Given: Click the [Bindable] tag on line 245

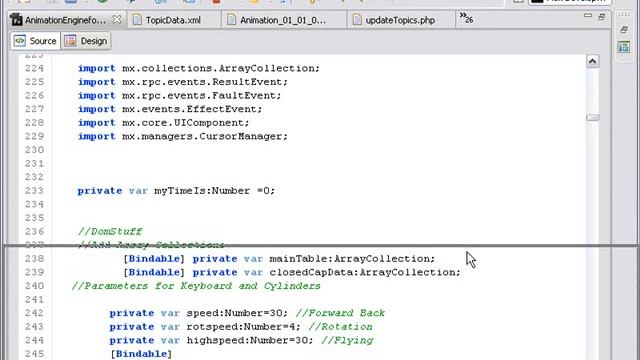Looking at the screenshot, I should (141, 353).
